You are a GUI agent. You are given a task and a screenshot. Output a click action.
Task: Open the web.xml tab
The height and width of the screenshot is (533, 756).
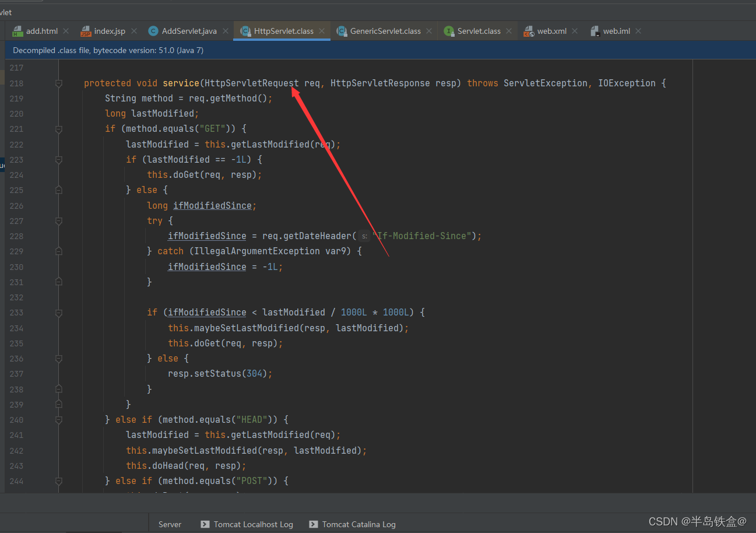(551, 31)
